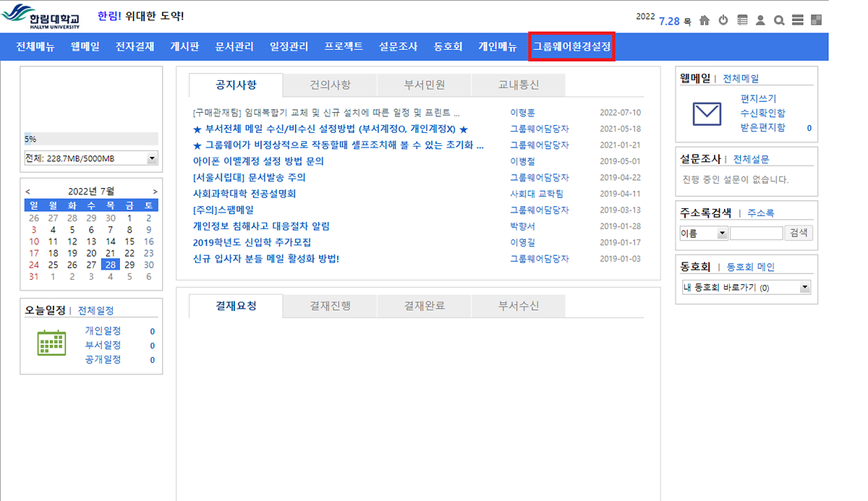Viewport: 868px width, 501px height.
Task: Click the checkered grid layout icon
Action: [x=816, y=20]
